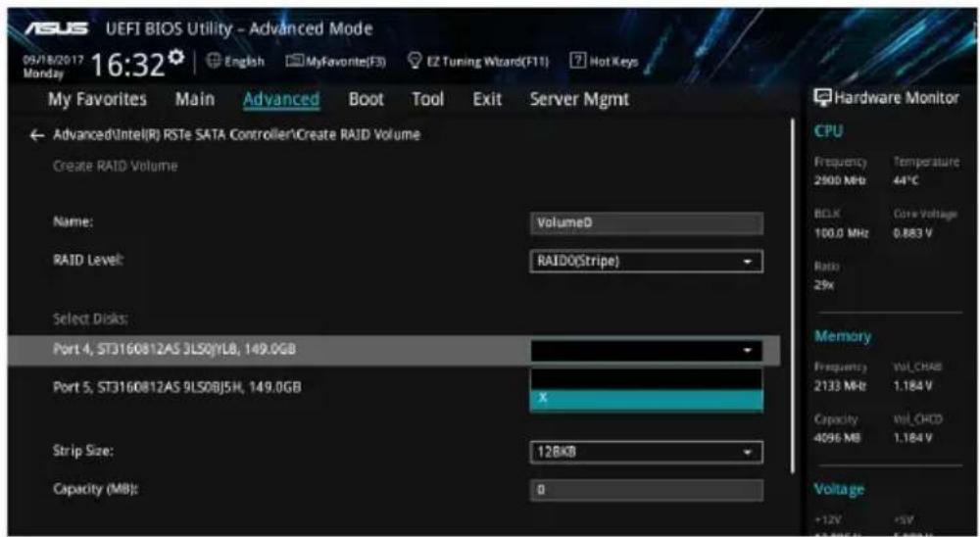The height and width of the screenshot is (537, 980).
Task: Choose the X option in the dropdown list
Action: coord(646,399)
